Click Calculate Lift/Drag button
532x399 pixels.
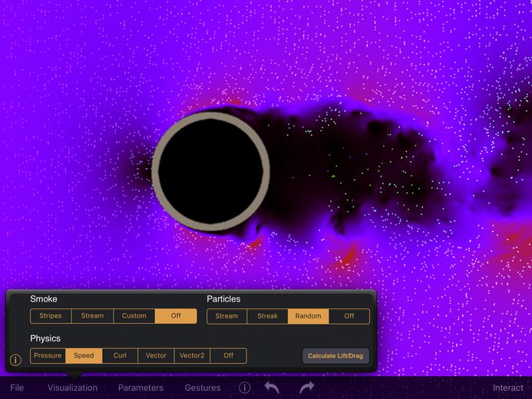(x=335, y=356)
